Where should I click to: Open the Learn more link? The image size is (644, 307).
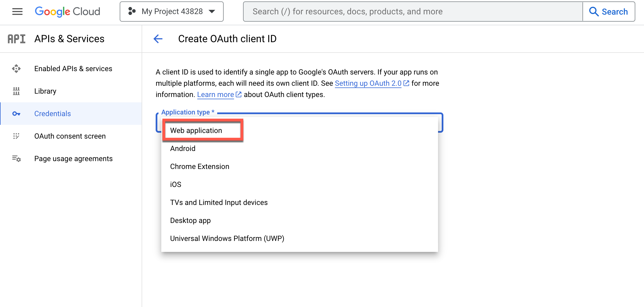pos(216,94)
